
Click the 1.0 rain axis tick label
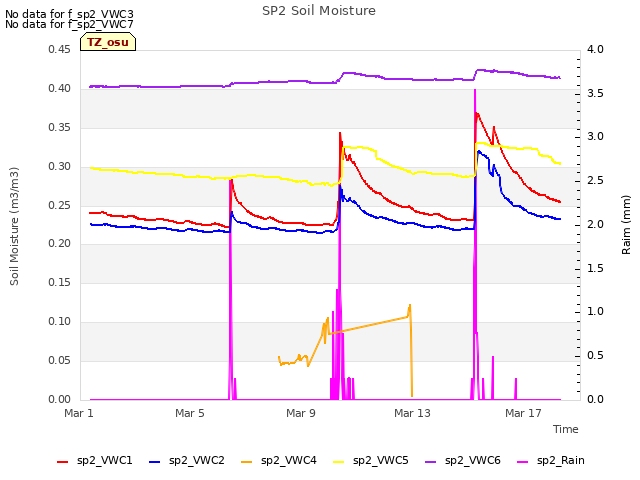[595, 311]
